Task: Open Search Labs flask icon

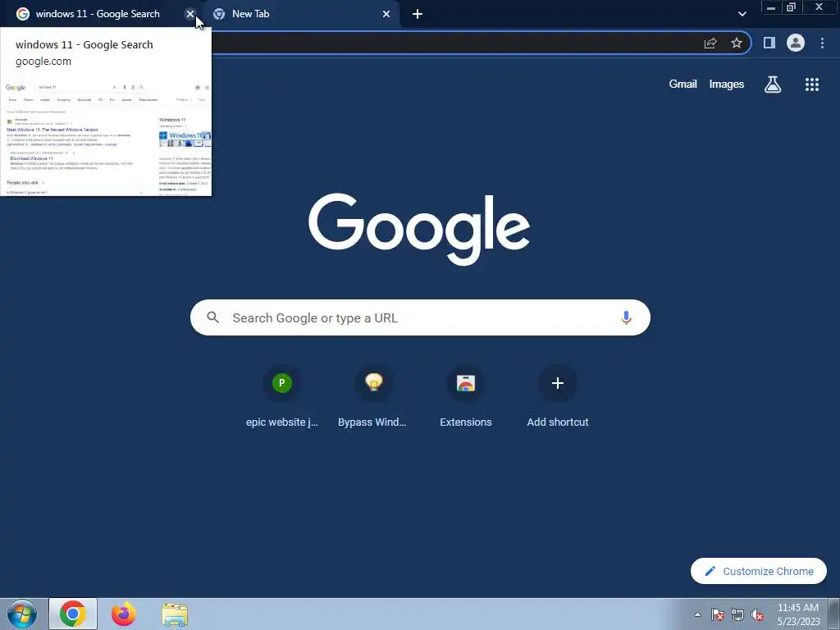Action: pos(773,84)
